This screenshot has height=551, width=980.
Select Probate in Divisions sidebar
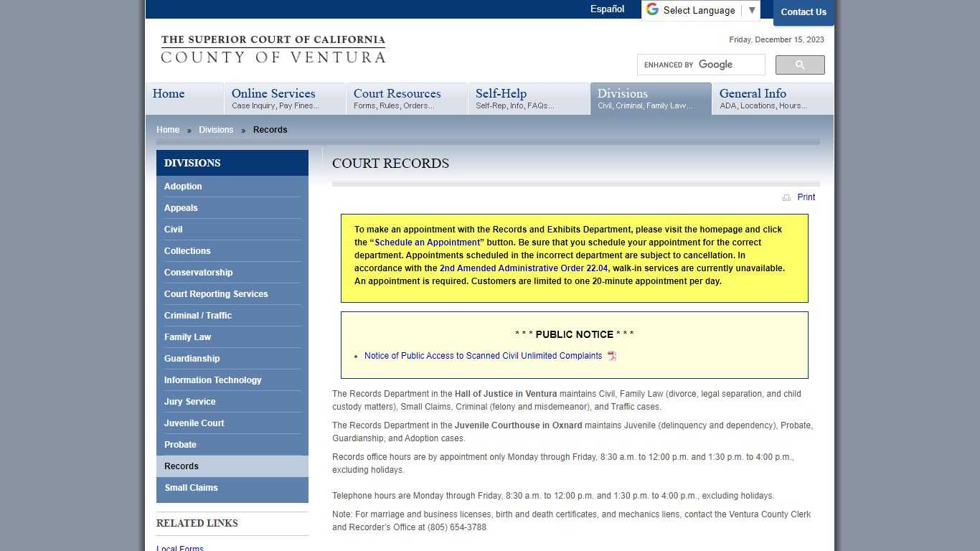(x=232, y=445)
